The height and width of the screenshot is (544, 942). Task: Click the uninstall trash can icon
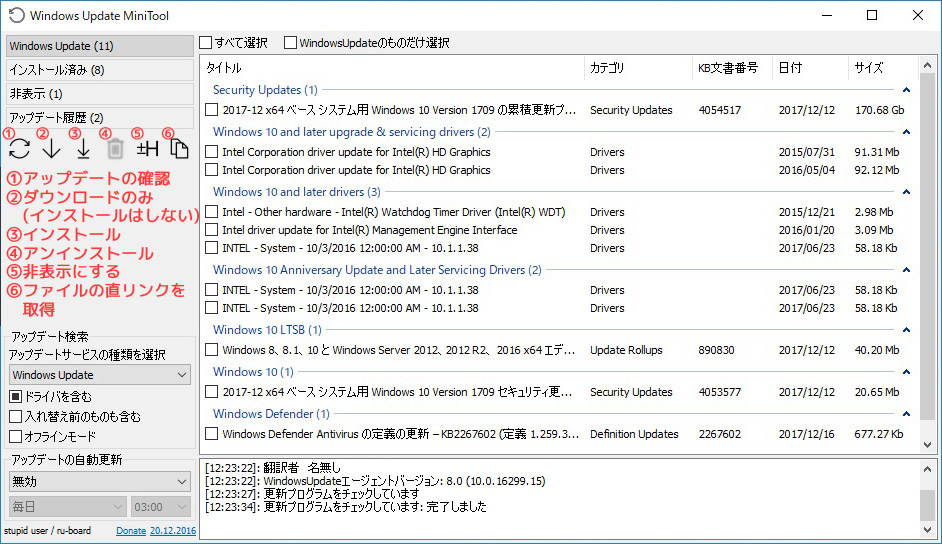pyautogui.click(x=115, y=149)
